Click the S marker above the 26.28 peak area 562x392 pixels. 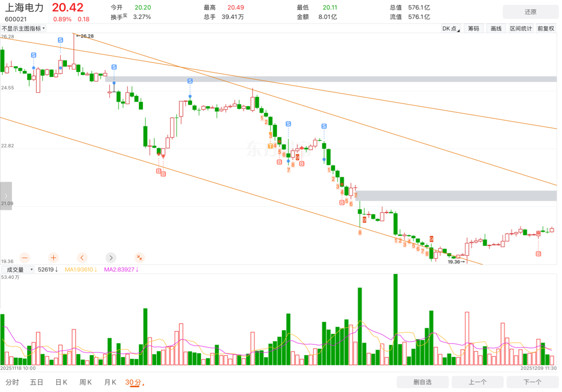click(x=60, y=40)
